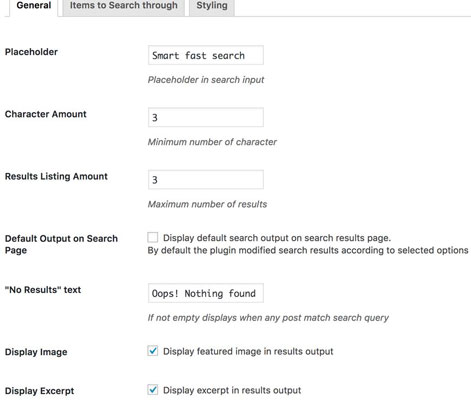This screenshot has width=471, height=403.
Task: Click the 'Display default search output on search results page' label text
Action: coord(277,238)
